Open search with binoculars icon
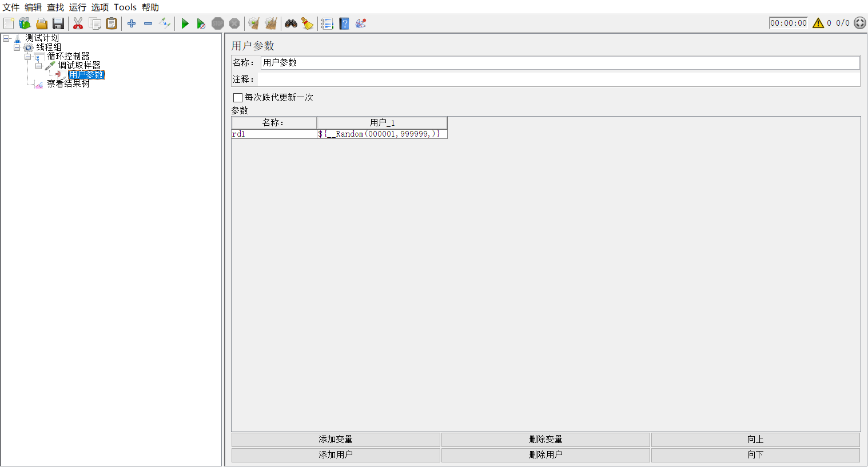The height and width of the screenshot is (467, 868). pos(290,23)
